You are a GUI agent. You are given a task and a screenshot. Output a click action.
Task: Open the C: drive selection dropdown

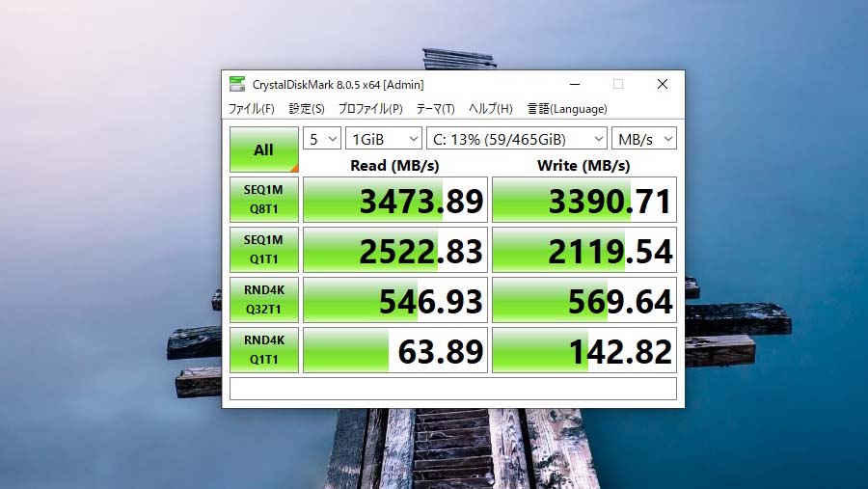[x=517, y=139]
